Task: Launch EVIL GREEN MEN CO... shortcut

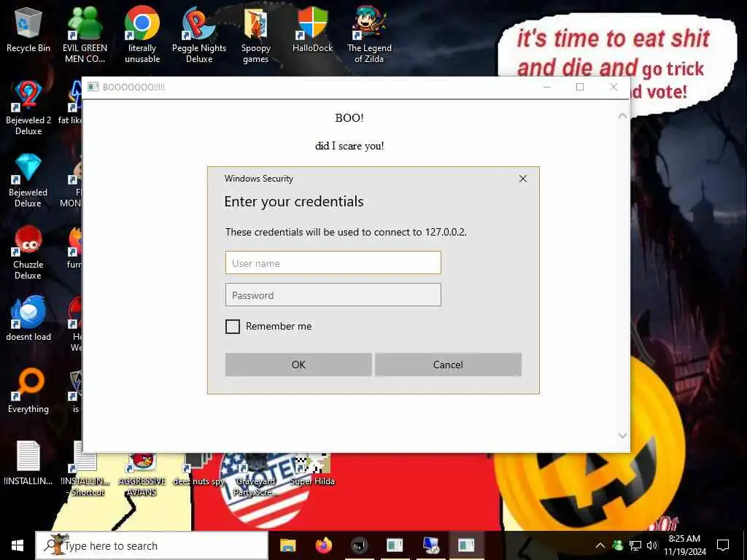Action: coord(85,34)
